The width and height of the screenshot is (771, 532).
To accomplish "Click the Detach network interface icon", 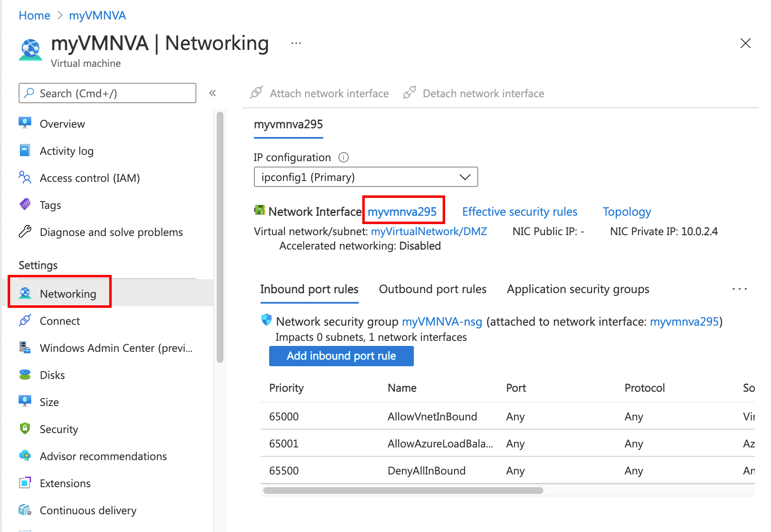I will click(409, 92).
